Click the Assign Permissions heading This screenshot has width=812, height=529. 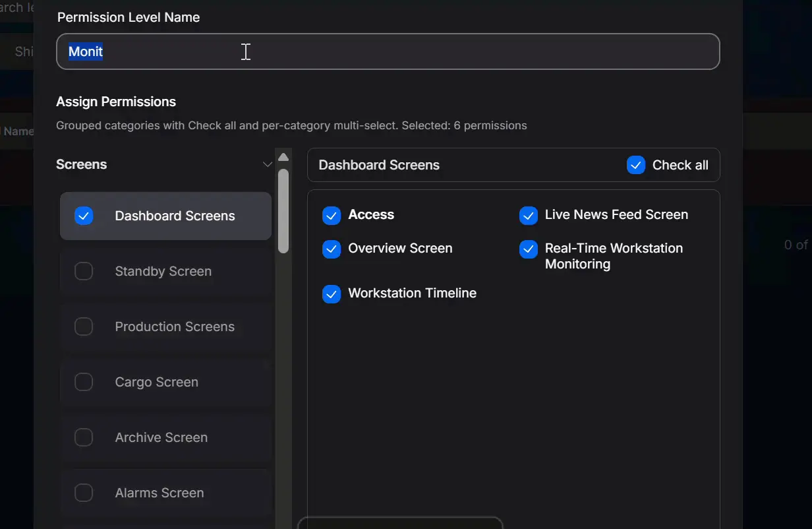(x=116, y=102)
